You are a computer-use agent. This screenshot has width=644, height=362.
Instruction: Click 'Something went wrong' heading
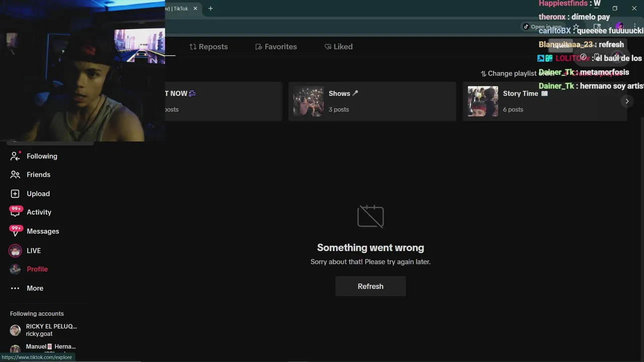point(370,247)
